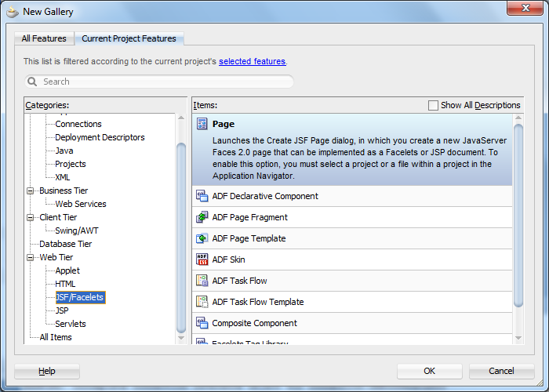
Task: Click the ADF Task Flow icon
Action: pos(202,281)
